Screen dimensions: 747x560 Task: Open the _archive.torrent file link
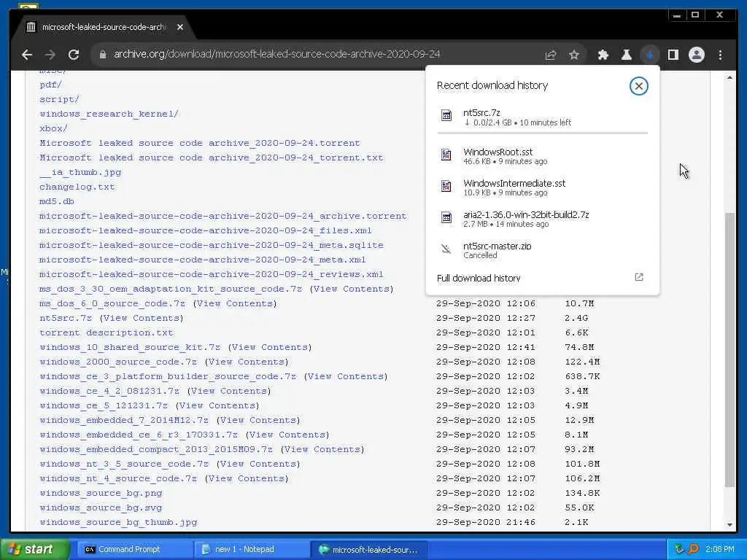tap(223, 216)
